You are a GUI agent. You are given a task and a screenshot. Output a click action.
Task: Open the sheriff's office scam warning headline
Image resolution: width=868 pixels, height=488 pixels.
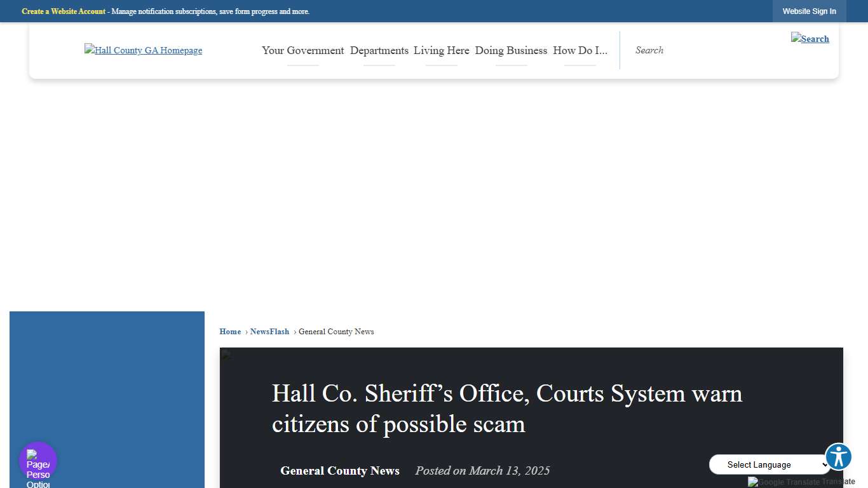point(506,409)
